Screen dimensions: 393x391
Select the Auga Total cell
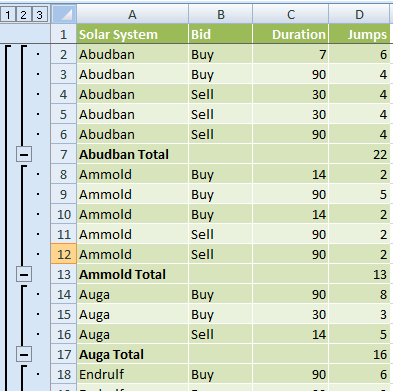pos(133,354)
